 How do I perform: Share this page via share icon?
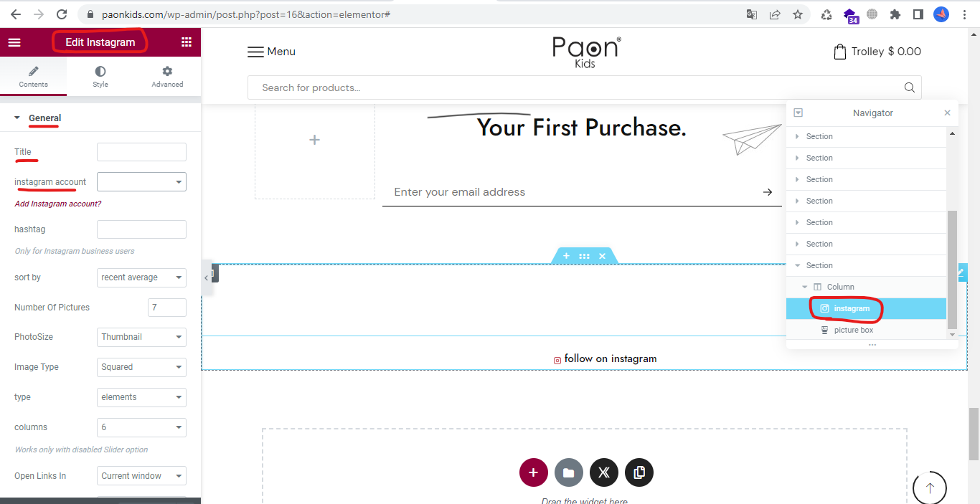tap(775, 14)
